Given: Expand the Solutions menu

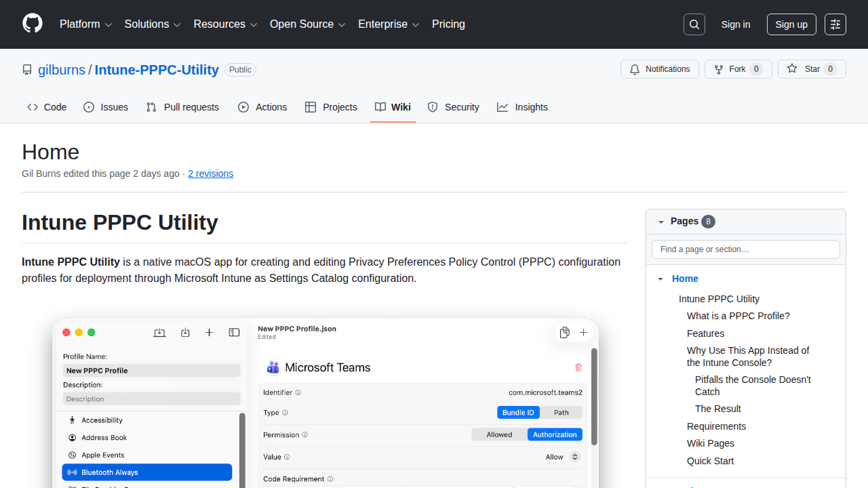Looking at the screenshot, I should point(153,24).
